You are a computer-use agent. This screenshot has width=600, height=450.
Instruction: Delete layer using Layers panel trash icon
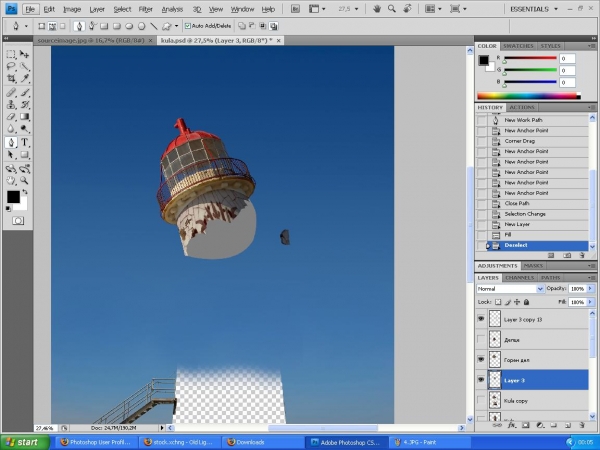(x=582, y=425)
